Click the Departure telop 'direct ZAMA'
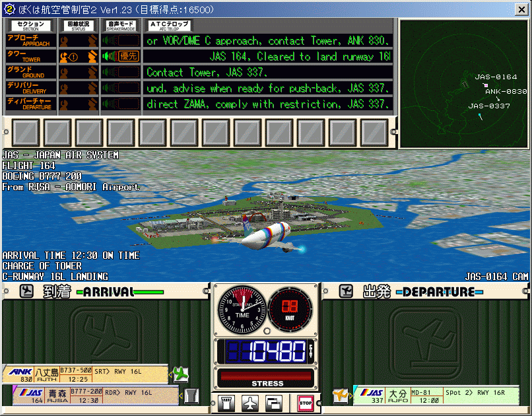Screen dimensions: 532x416 click(268, 104)
